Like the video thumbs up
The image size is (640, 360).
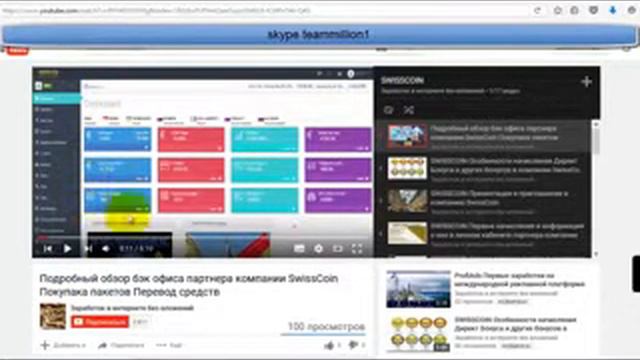329,346
